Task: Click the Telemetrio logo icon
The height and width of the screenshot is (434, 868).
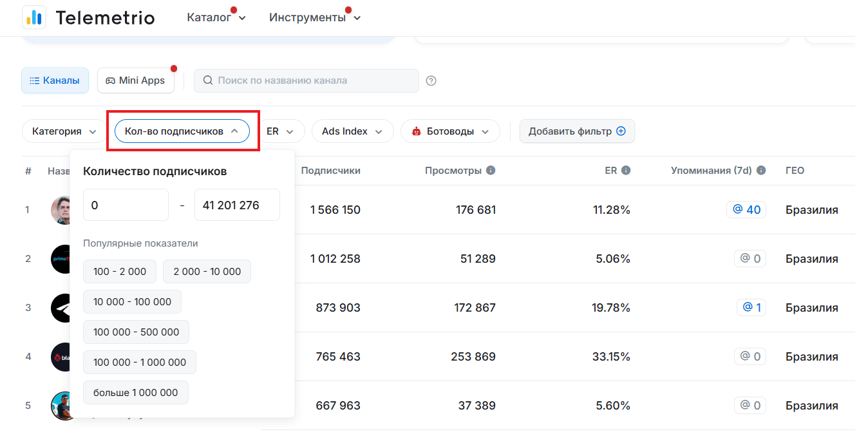Action: pyautogui.click(x=33, y=17)
